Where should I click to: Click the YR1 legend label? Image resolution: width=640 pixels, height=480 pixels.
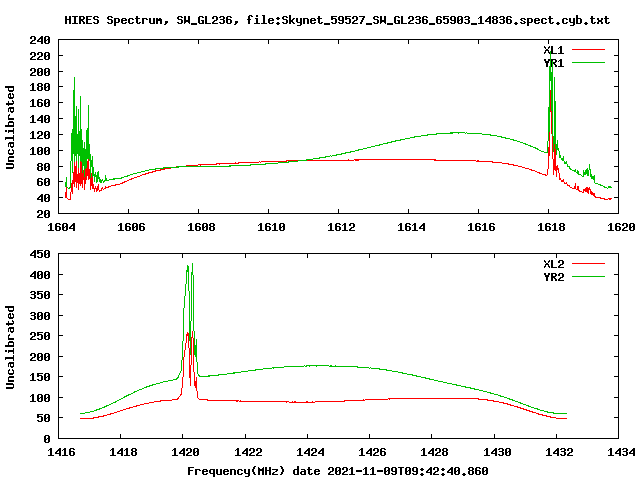553,63
